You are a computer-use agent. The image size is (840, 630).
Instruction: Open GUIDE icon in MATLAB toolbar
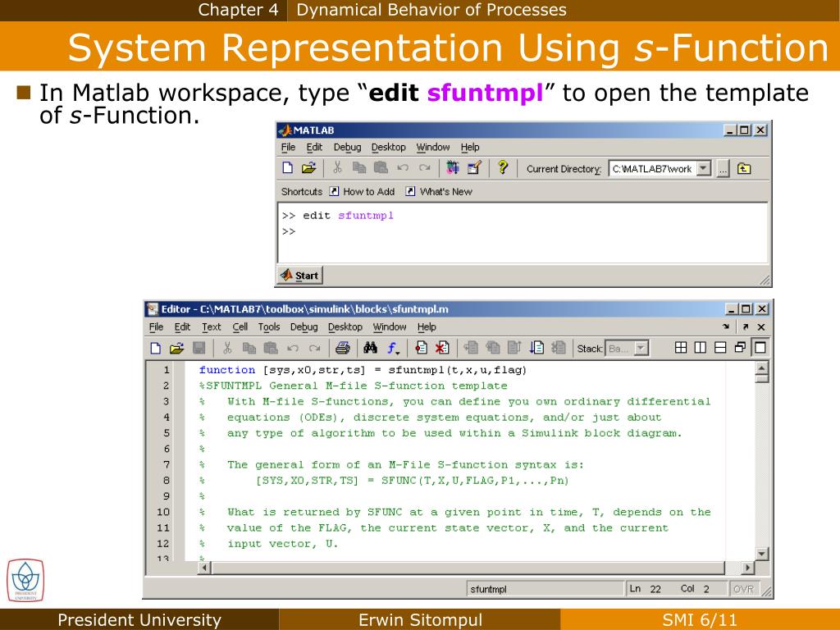click(x=474, y=168)
